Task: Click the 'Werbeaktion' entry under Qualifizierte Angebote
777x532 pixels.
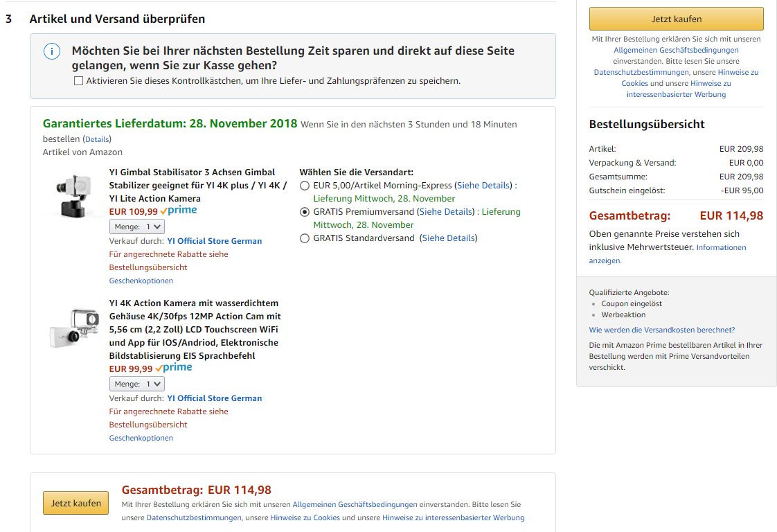Action: coord(623,315)
